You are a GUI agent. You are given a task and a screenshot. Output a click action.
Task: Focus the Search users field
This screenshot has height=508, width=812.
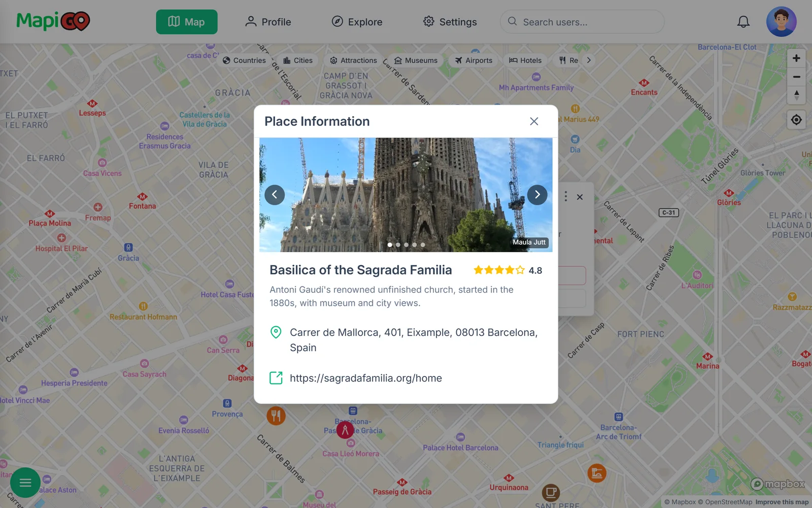coord(582,22)
